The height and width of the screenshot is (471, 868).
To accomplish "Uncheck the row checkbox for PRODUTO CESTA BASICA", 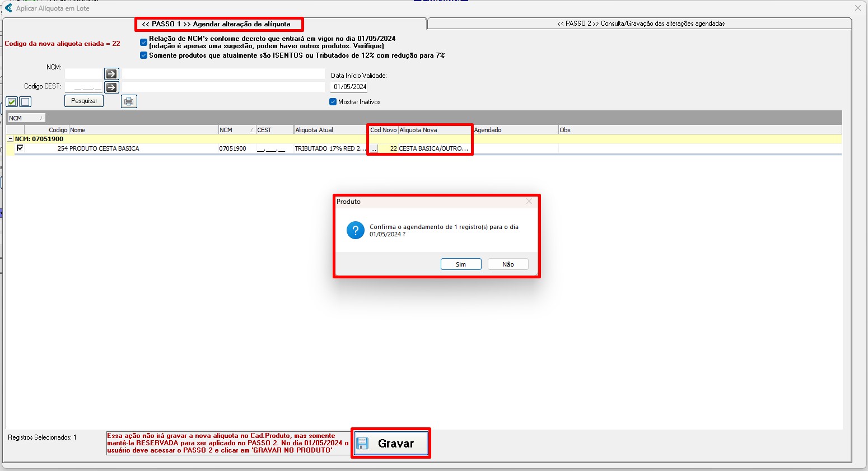I will 20,148.
